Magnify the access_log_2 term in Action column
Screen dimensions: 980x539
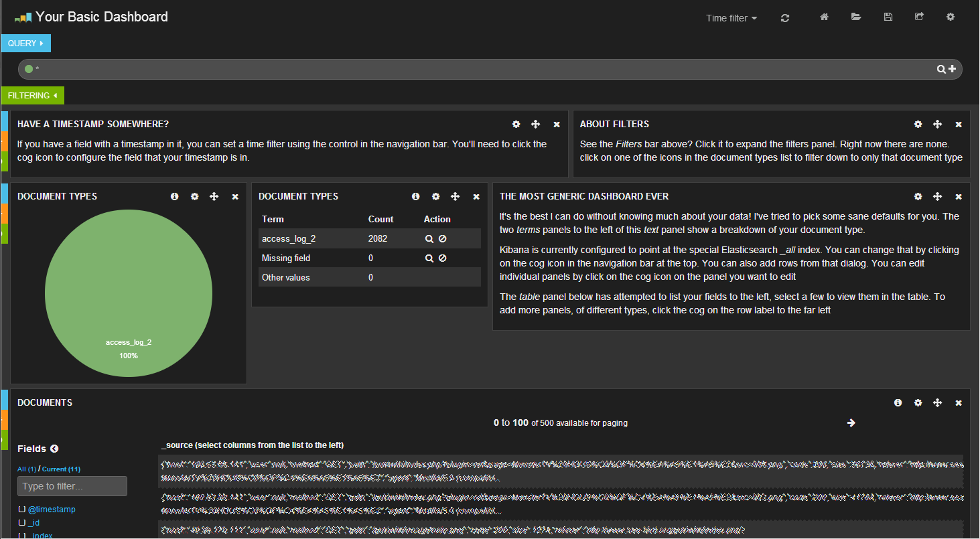(x=429, y=238)
